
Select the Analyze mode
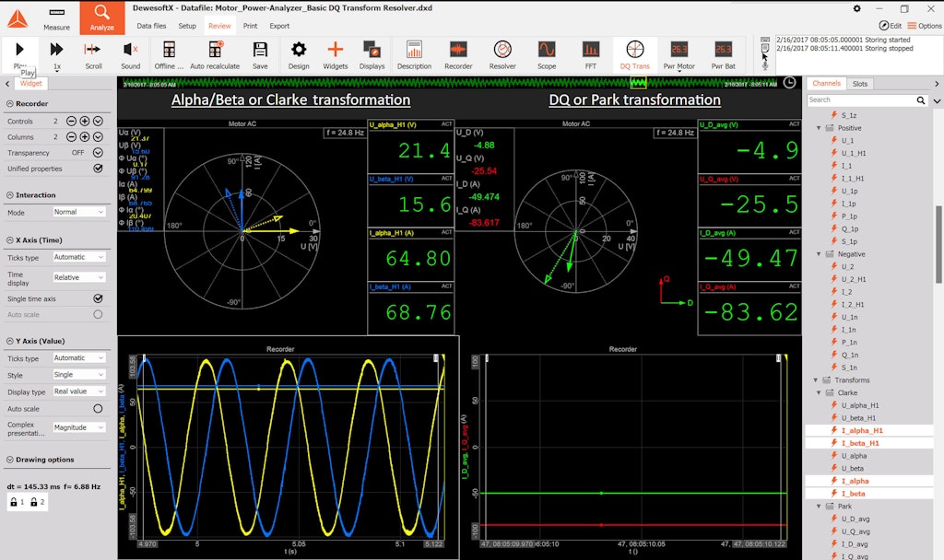[x=101, y=18]
